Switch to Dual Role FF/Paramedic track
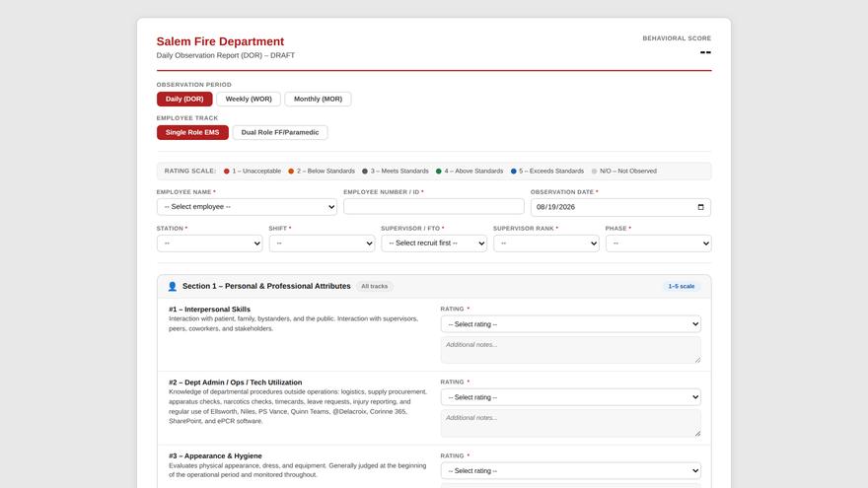 279,132
